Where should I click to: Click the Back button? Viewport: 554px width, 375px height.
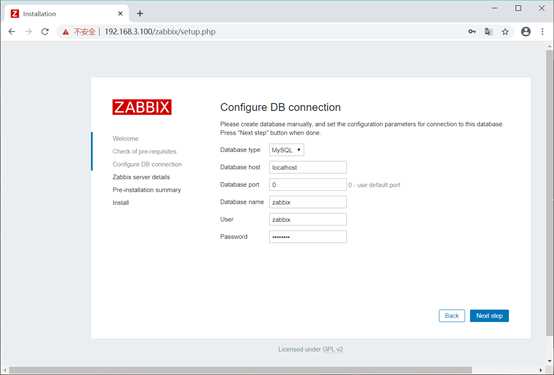[452, 316]
